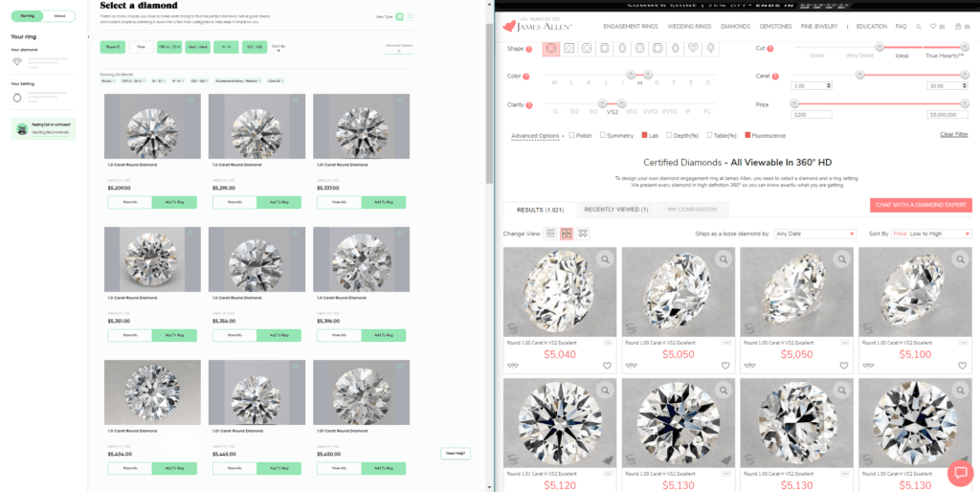This screenshot has height=492, width=980.
Task: Switch James Allen results to list view icon
Action: (550, 234)
